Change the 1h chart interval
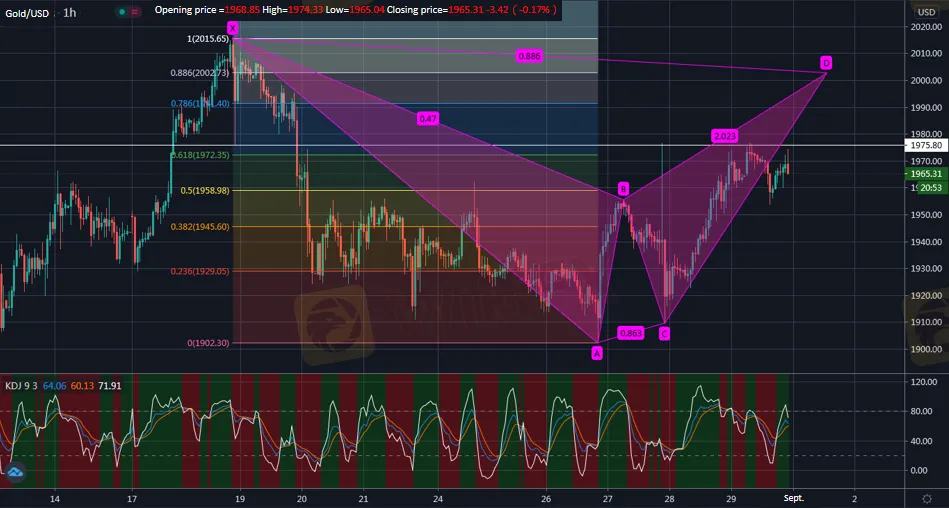The image size is (949, 508). pyautogui.click(x=70, y=13)
